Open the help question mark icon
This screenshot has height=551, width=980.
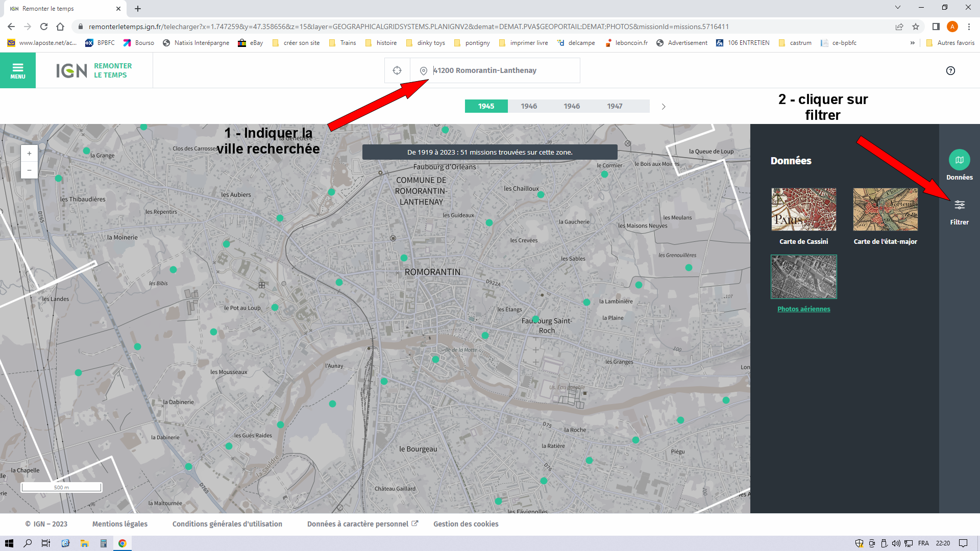click(950, 70)
